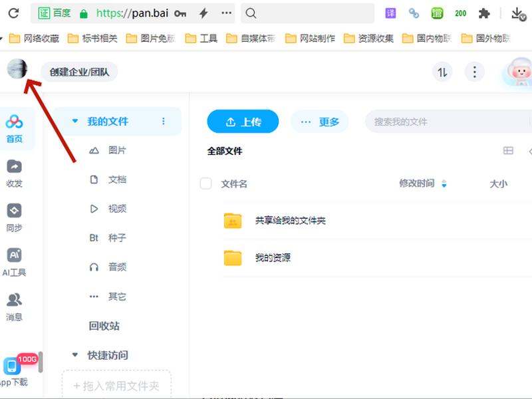Reload the page with the refresh icon
This screenshot has height=399, width=532.
click(13, 13)
